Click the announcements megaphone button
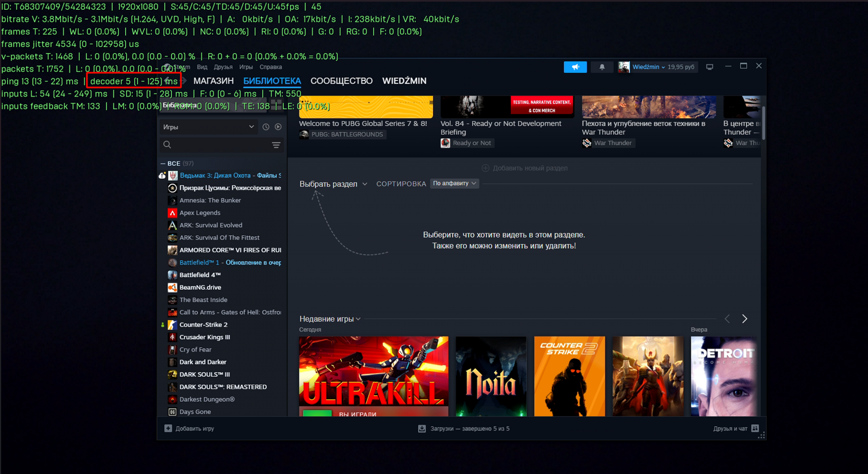Image resolution: width=868 pixels, height=474 pixels. 575,67
